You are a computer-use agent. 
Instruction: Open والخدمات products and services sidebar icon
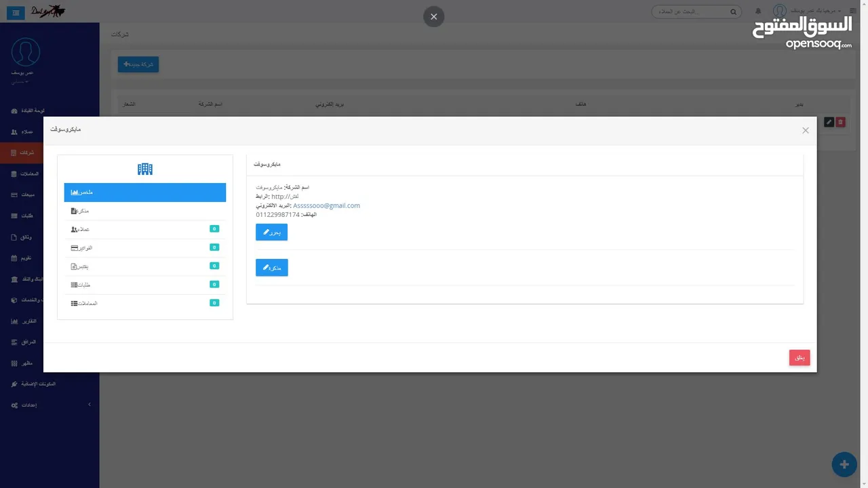point(15,300)
